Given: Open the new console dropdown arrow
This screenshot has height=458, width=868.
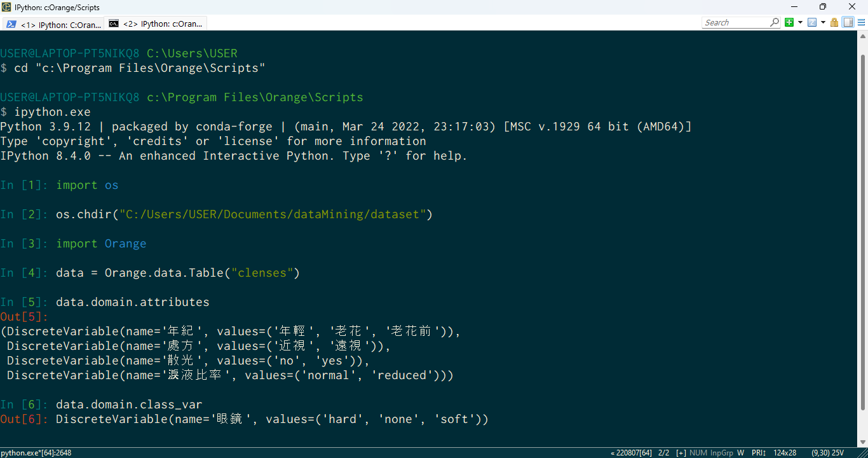Looking at the screenshot, I should click(x=800, y=22).
